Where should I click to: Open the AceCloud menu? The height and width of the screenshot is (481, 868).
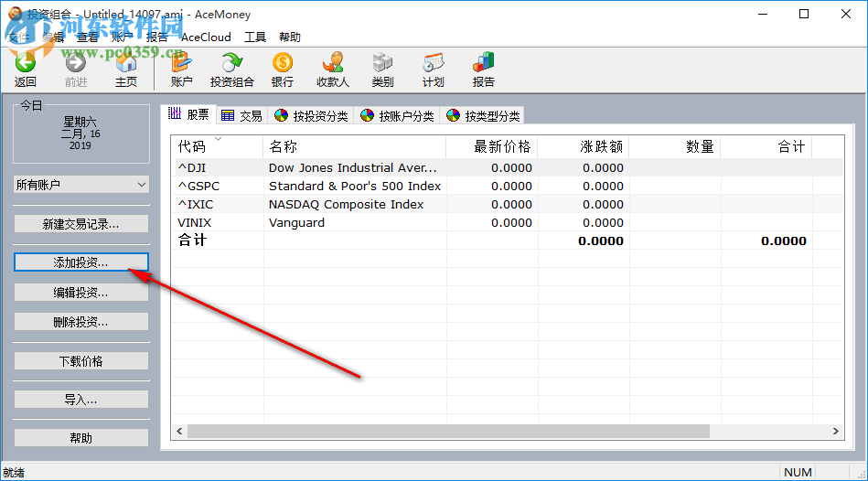coord(206,37)
